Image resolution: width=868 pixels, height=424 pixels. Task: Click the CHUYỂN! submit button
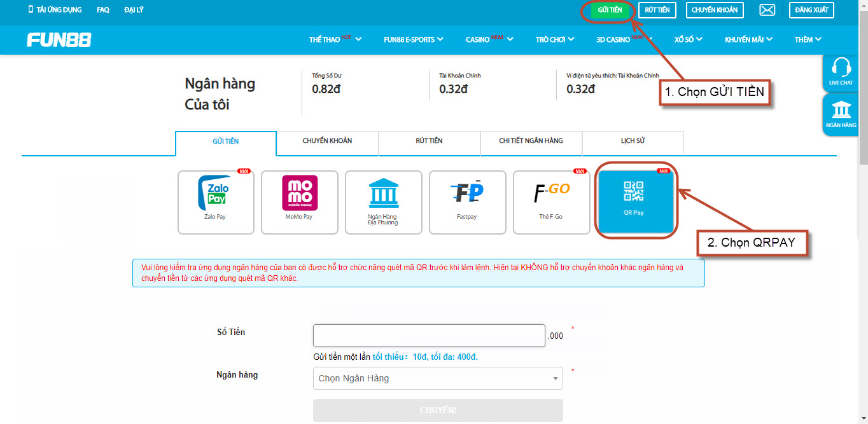point(438,411)
